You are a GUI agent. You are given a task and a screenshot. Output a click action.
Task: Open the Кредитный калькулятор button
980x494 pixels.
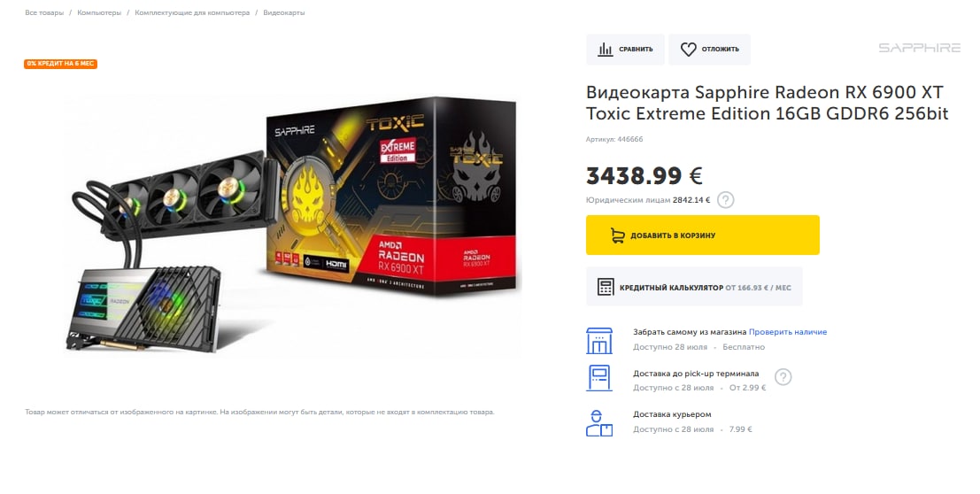(694, 286)
